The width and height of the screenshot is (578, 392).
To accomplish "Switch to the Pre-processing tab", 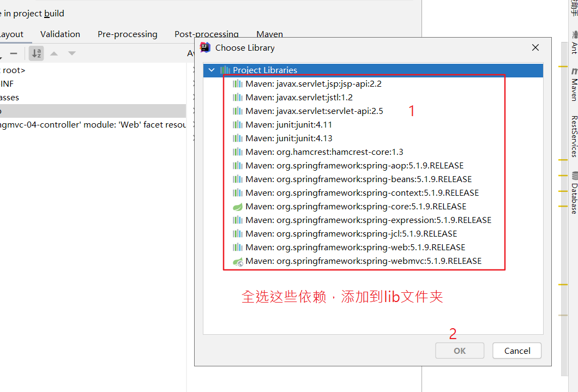I will [128, 34].
